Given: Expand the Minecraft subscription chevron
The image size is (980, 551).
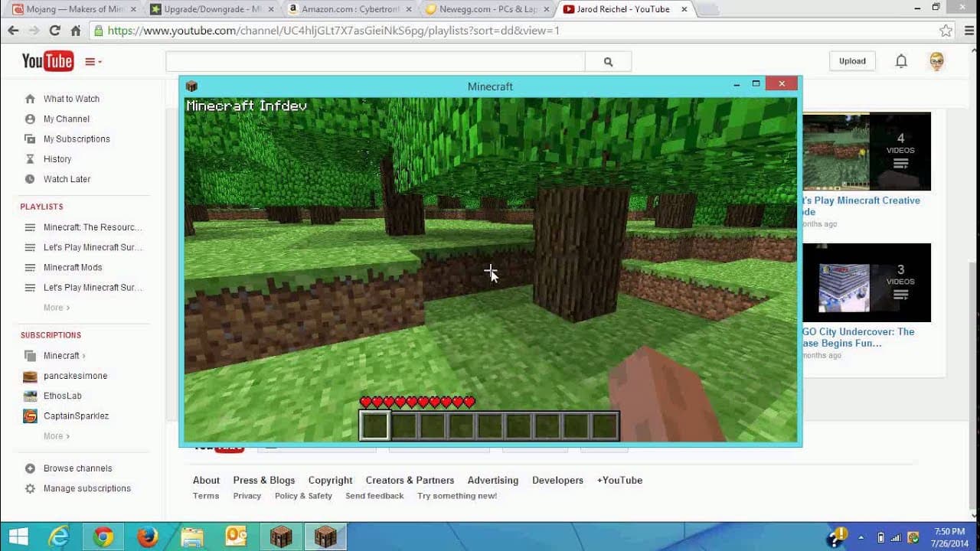Looking at the screenshot, I should point(83,356).
